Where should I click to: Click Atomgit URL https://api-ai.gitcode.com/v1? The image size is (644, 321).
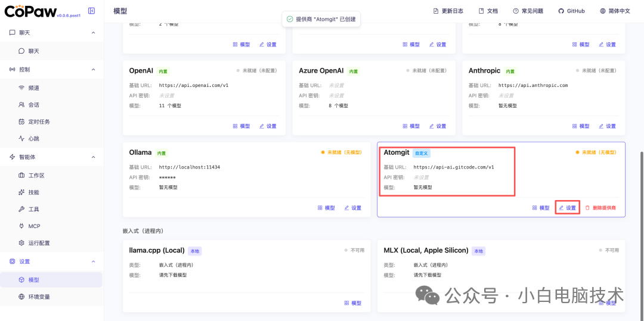pyautogui.click(x=453, y=167)
